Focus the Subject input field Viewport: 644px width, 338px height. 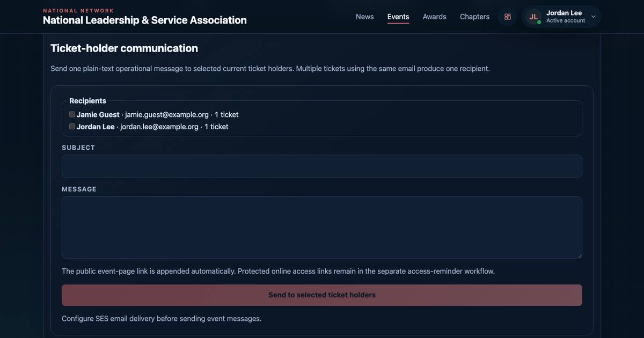click(x=322, y=166)
